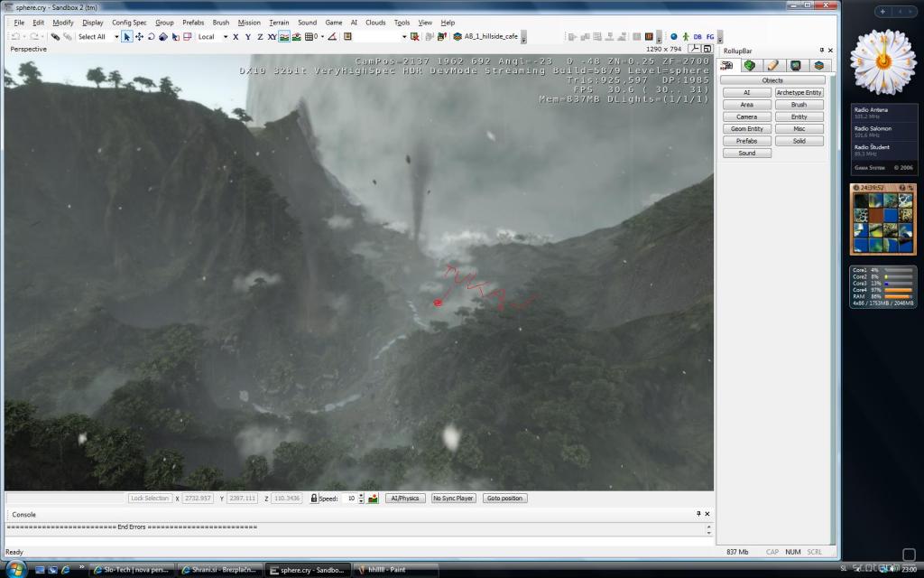
Task: Click the Archetype Entity button
Action: [x=799, y=93]
